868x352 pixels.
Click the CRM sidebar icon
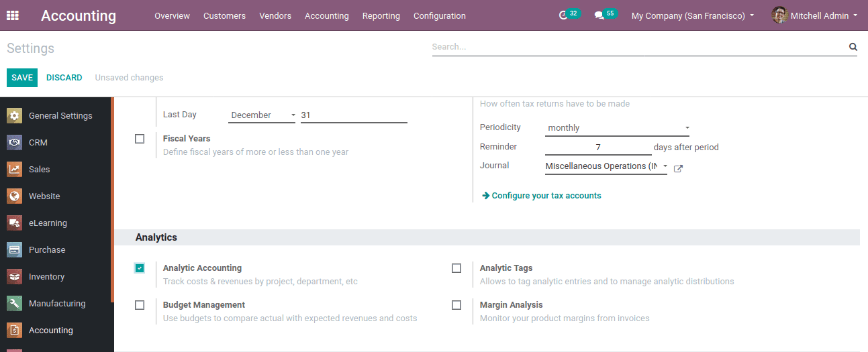point(15,142)
